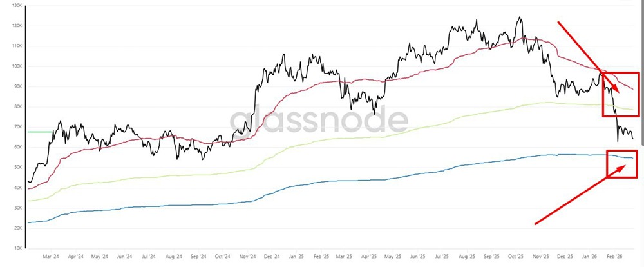The image size is (644, 267).
Task: Click the 100K price axis label
Action: click(15, 66)
